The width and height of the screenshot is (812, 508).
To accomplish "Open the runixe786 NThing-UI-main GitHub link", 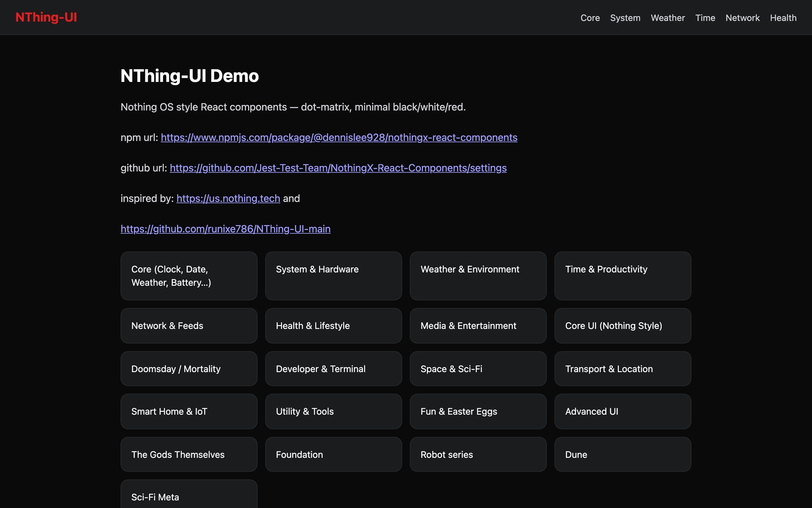I will 226,229.
